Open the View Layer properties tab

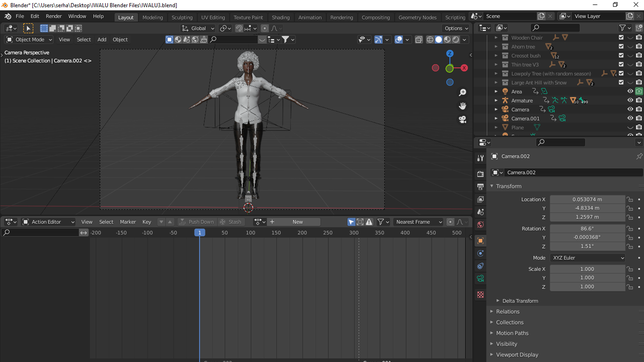coord(480,199)
